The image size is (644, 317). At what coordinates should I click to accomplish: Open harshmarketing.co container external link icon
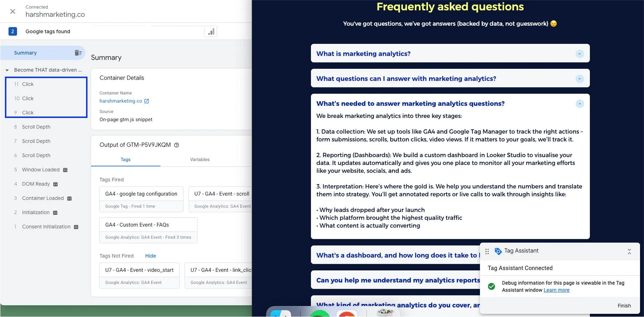(x=147, y=101)
